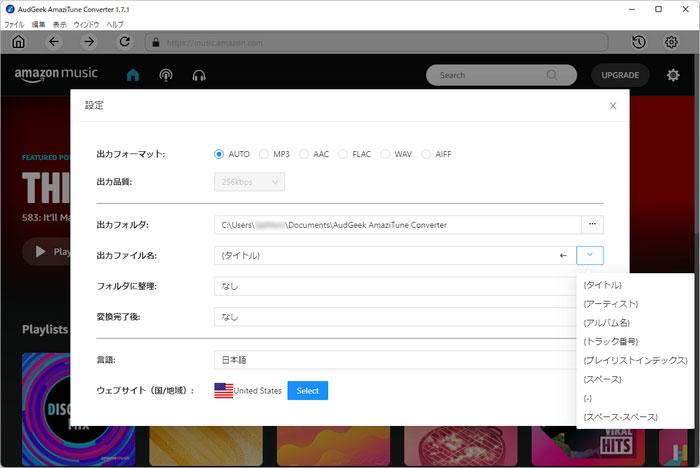Image resolution: width=700 pixels, height=468 pixels.
Task: Open the 編集 menu
Action: tap(38, 25)
